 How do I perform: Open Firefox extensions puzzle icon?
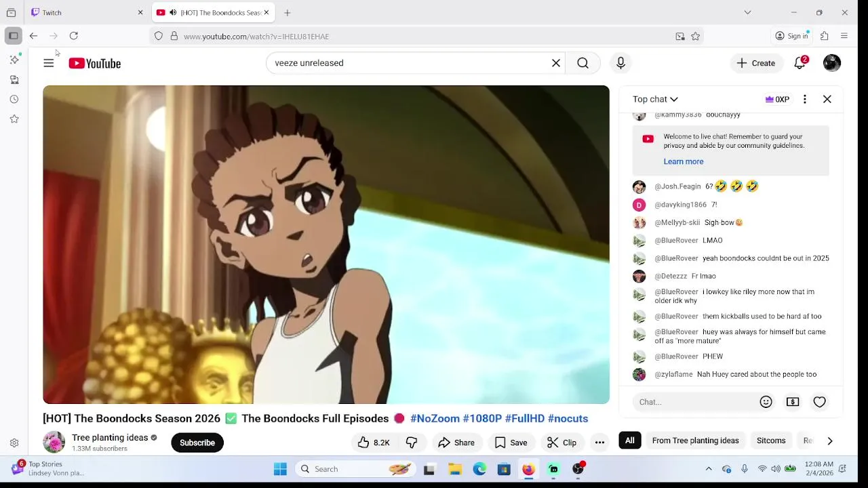click(x=825, y=36)
